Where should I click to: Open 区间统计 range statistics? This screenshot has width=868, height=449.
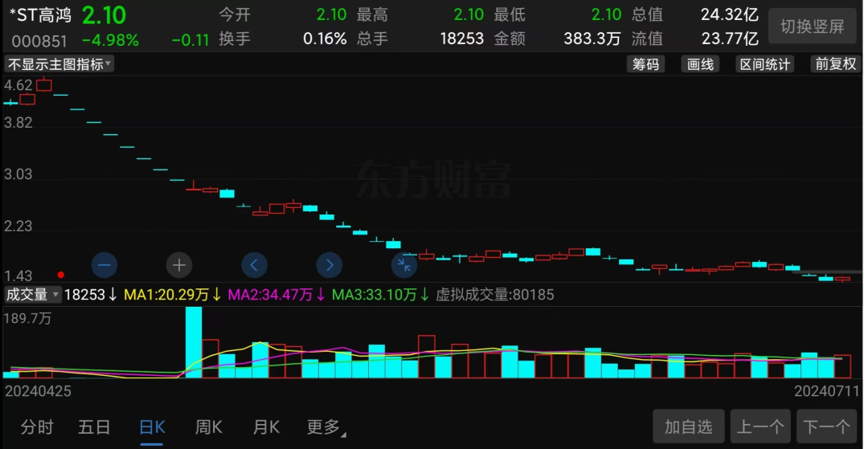click(765, 64)
